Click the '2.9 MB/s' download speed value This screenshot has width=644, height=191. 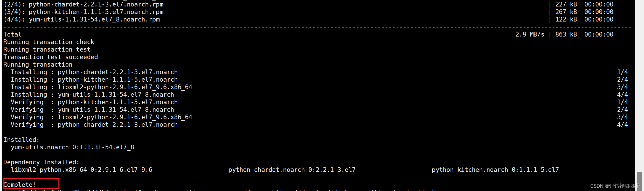point(530,34)
